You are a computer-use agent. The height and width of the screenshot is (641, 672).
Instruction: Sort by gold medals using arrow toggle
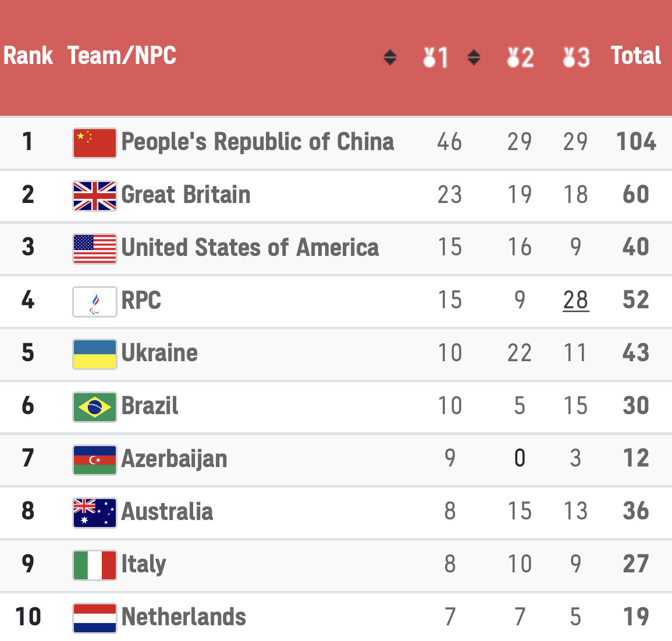click(474, 57)
